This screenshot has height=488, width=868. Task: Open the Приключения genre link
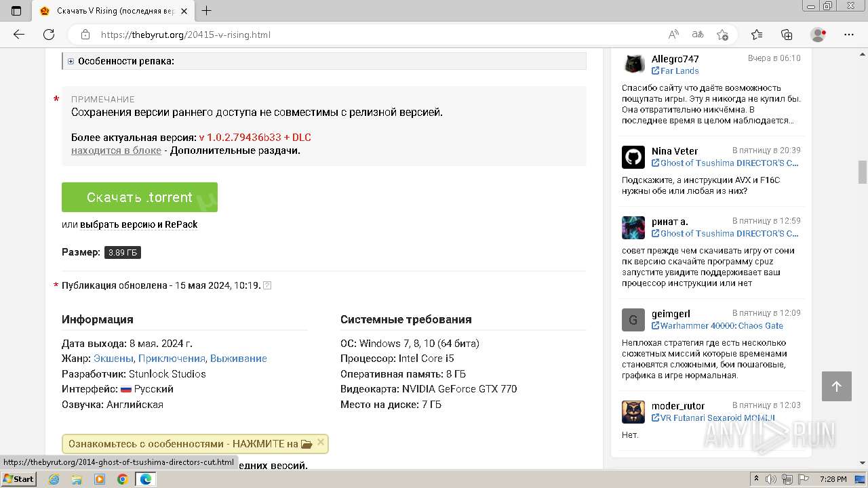click(x=172, y=359)
